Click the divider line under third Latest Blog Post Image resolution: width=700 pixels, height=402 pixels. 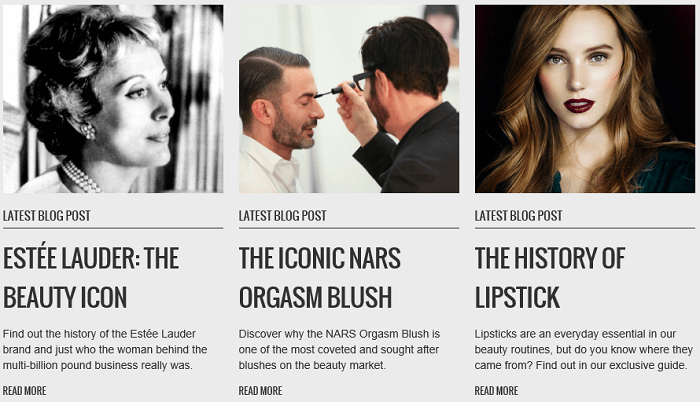[585, 228]
